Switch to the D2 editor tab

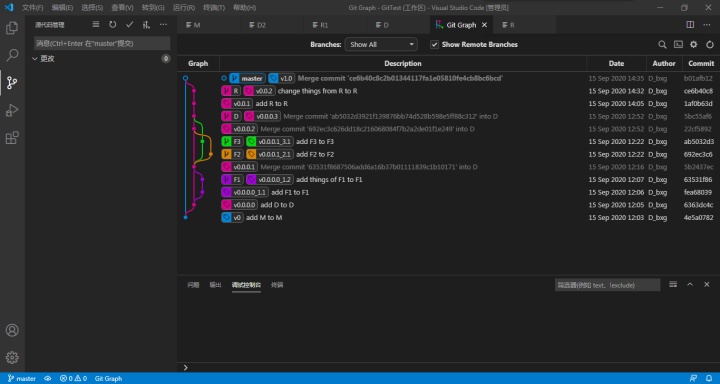[272, 25]
